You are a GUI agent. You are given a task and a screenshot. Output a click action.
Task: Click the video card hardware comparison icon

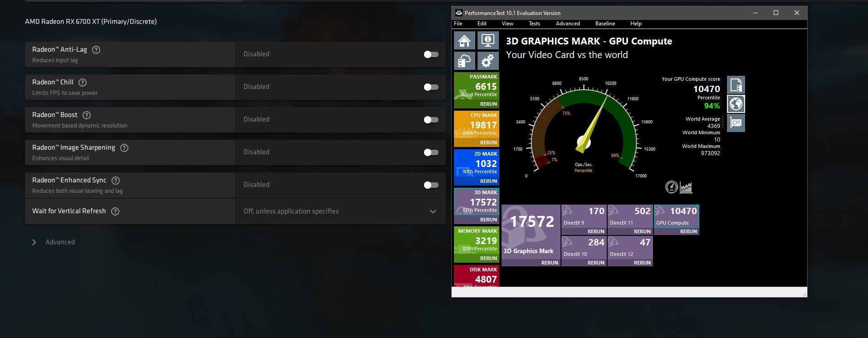[736, 123]
